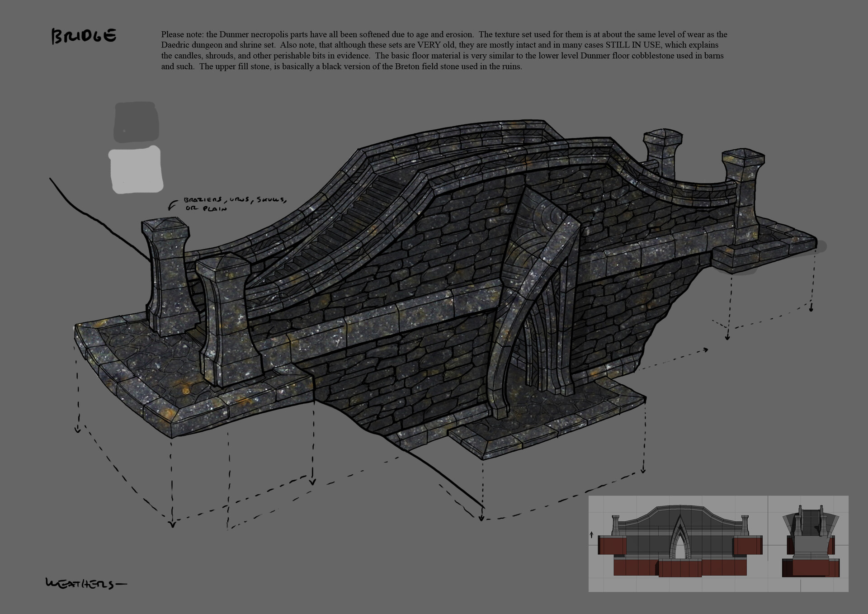The image size is (868, 614).
Task: Click the dashed arrowhead below the arch platform
Action: 481,517
